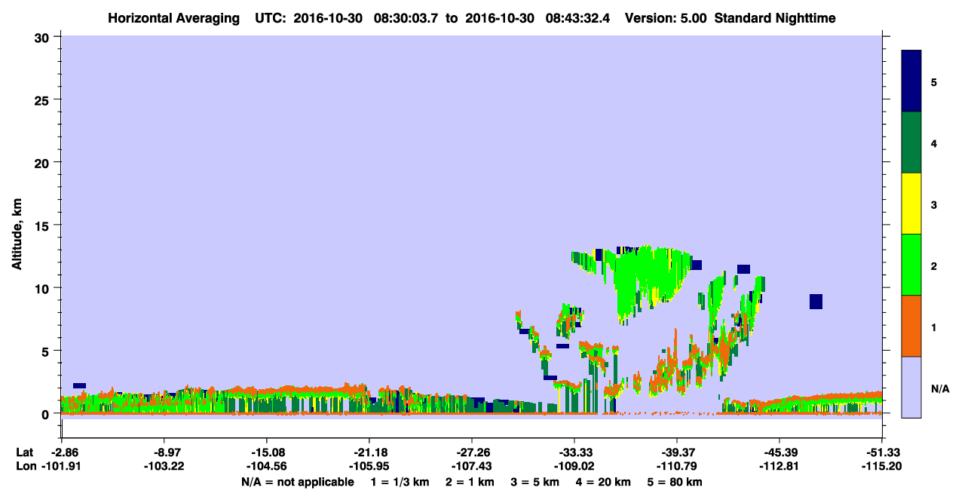Viewport: 980px width, 503px height.
Task: Click the latitude value -51.33
Action: coord(882,452)
